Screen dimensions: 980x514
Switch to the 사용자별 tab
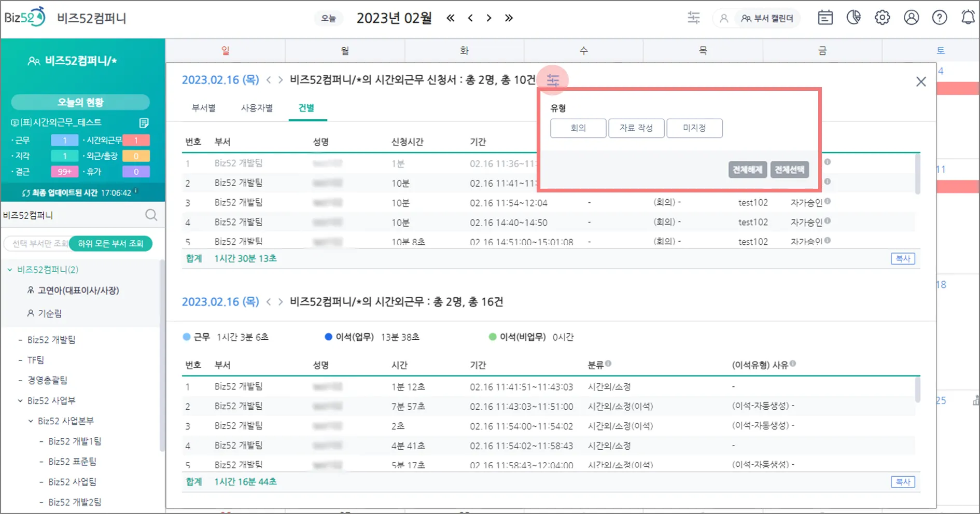click(x=257, y=108)
